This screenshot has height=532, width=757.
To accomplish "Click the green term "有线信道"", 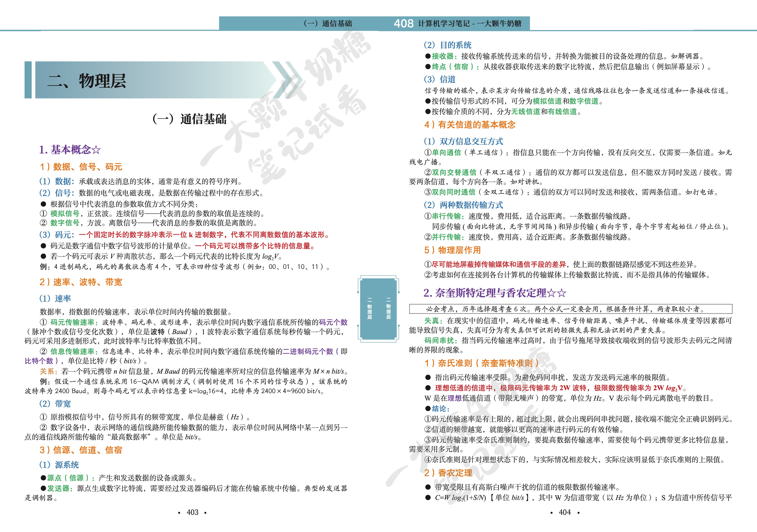I will click(562, 112).
